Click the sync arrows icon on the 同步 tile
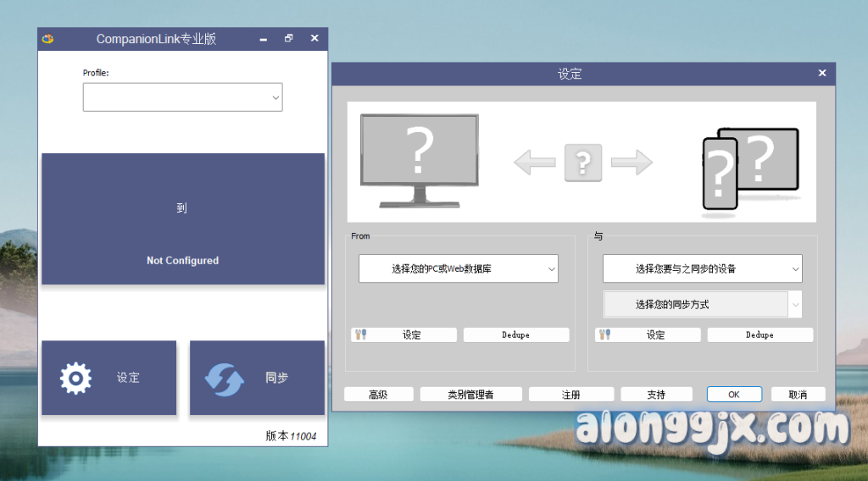Screen dimensions: 868x481 coord(225,379)
